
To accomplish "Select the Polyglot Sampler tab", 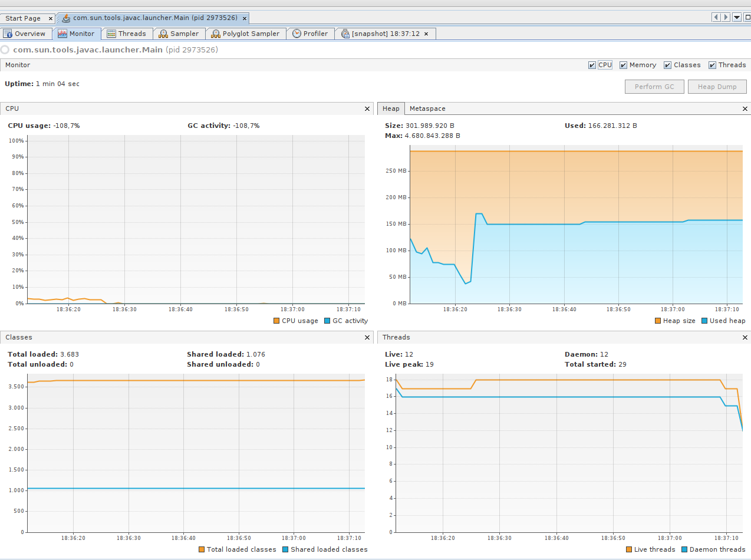I will coord(246,34).
